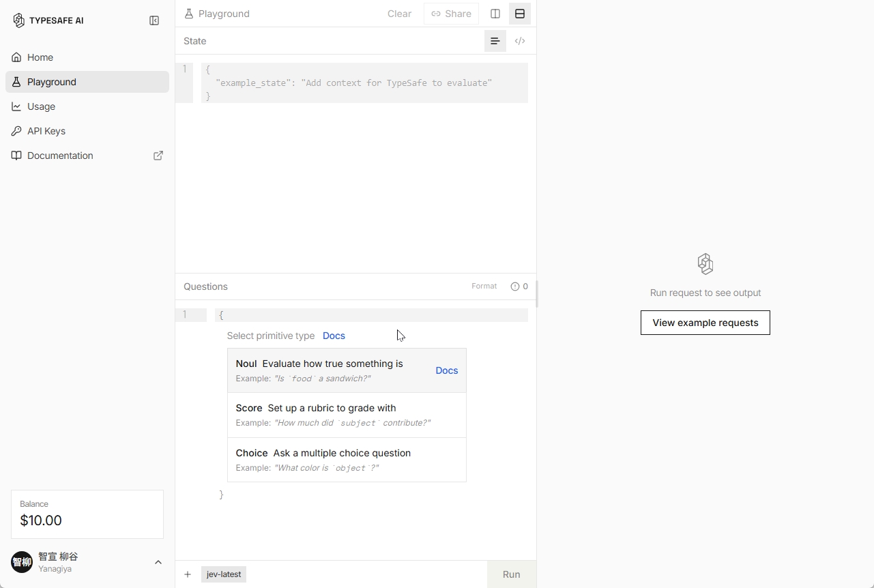Click the issues count indicator

[519, 286]
